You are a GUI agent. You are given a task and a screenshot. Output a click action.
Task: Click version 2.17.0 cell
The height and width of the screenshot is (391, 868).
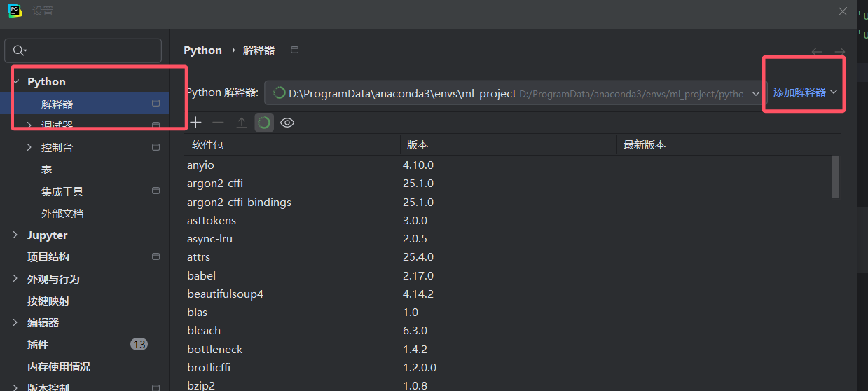point(418,275)
